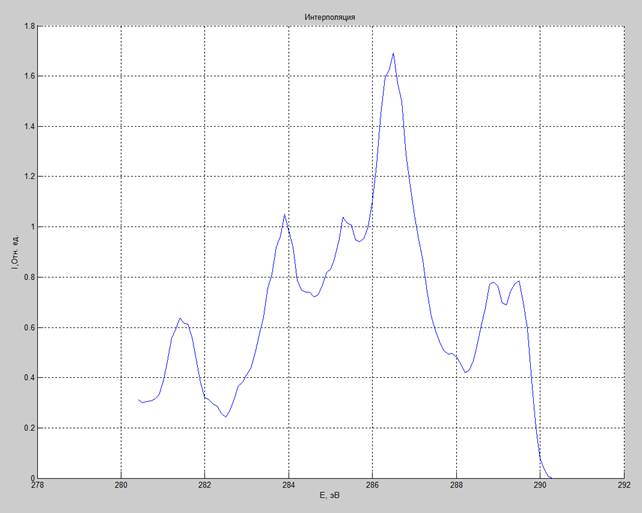Click the y-axis tick label 1.6
642x513 pixels.
click(30, 76)
